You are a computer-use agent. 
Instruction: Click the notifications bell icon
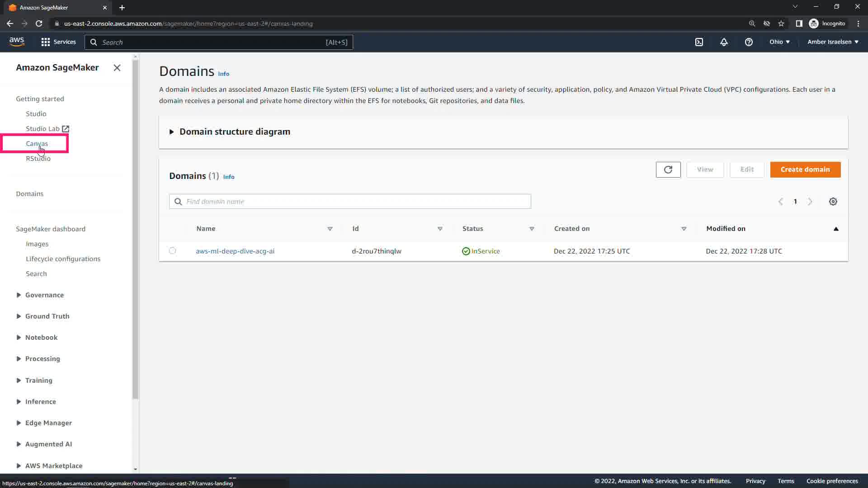(x=724, y=42)
